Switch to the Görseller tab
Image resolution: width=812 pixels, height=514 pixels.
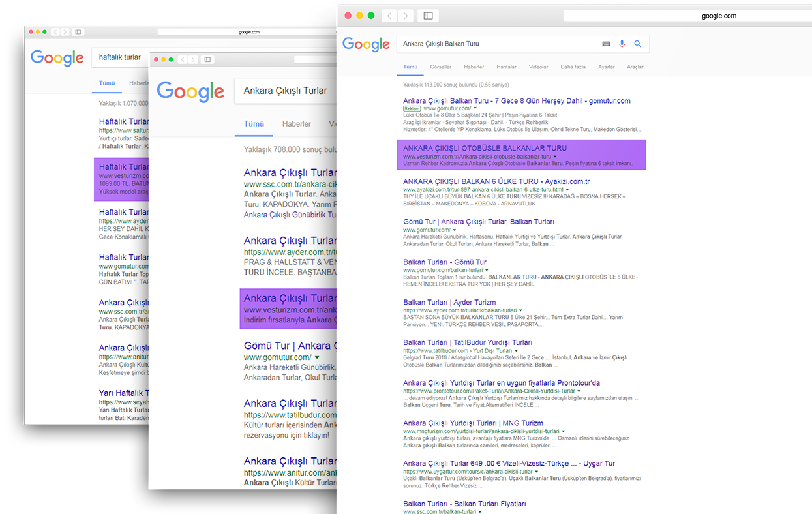(440, 67)
